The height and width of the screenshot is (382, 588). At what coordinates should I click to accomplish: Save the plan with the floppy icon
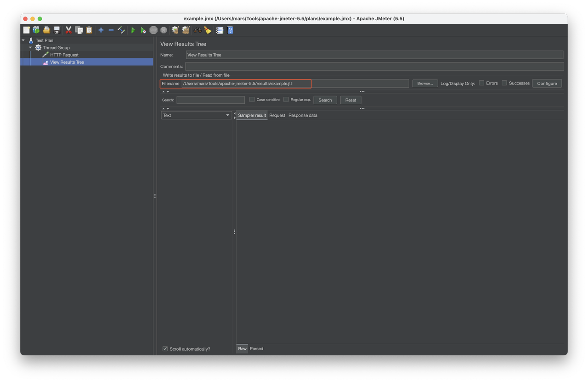click(57, 30)
